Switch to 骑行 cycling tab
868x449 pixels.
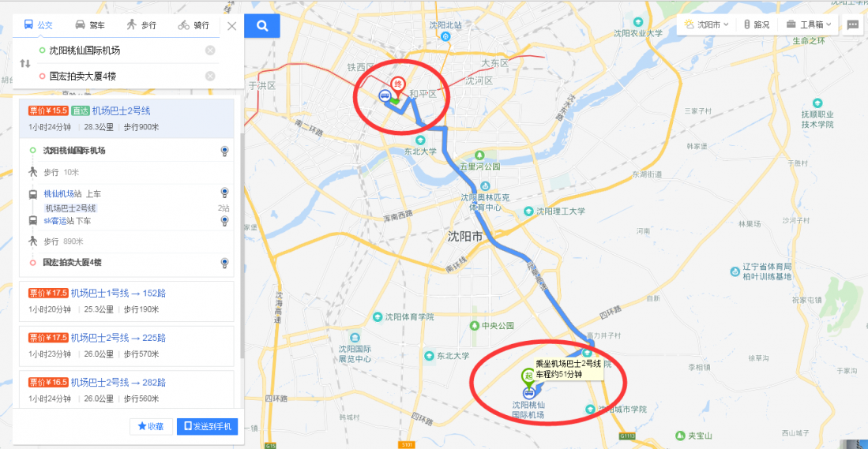click(x=194, y=25)
